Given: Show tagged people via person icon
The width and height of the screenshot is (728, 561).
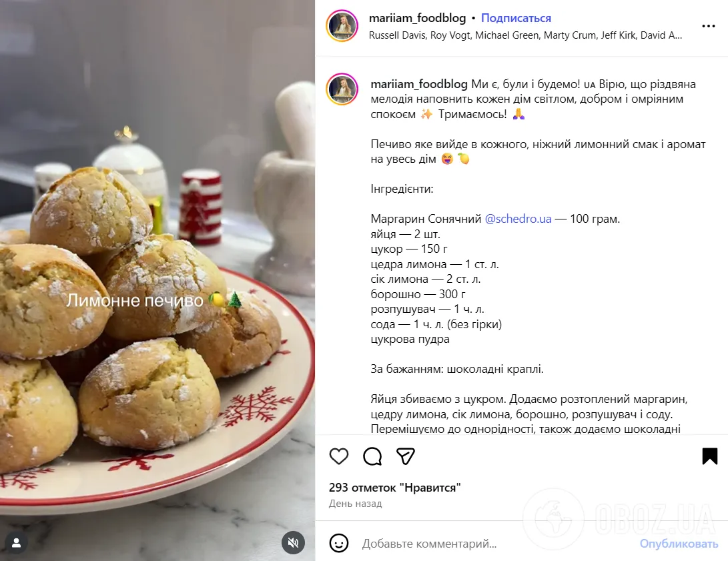Looking at the screenshot, I should [x=16, y=543].
